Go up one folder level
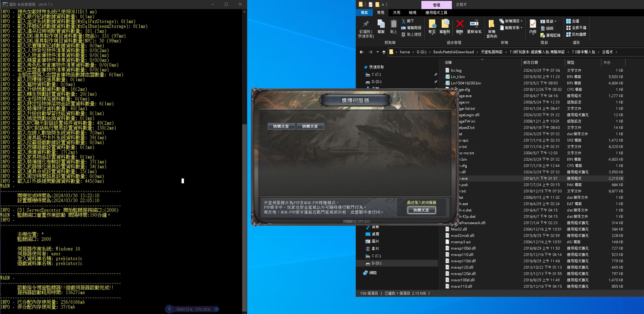644x314 pixels. tap(384, 52)
